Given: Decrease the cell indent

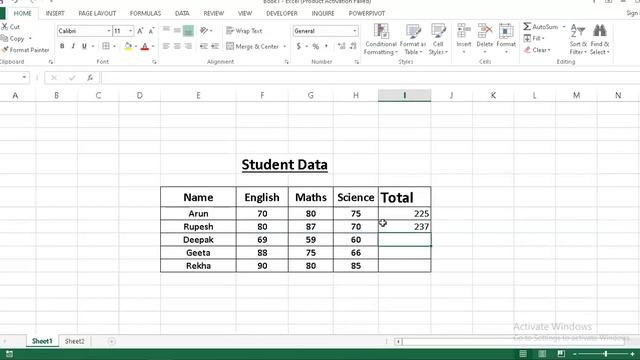Looking at the screenshot, I should pos(204,46).
